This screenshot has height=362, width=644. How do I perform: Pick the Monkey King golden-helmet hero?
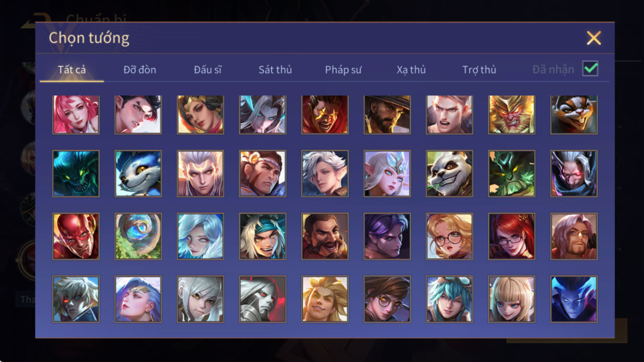[x=511, y=114]
